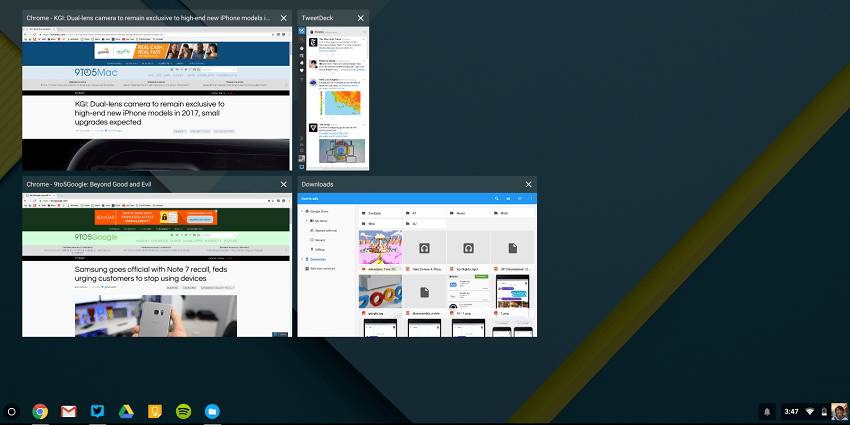850x425 pixels.
Task: Click the Twitter logo at TweetDeck sidebar bottom
Action: [302, 166]
